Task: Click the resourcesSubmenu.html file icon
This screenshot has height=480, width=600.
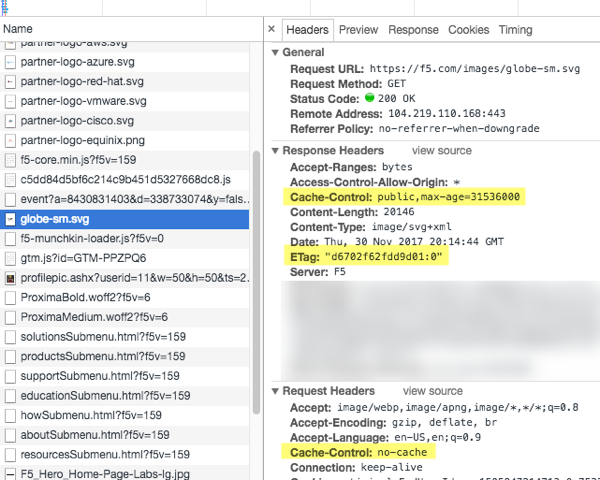Action: click(10, 455)
